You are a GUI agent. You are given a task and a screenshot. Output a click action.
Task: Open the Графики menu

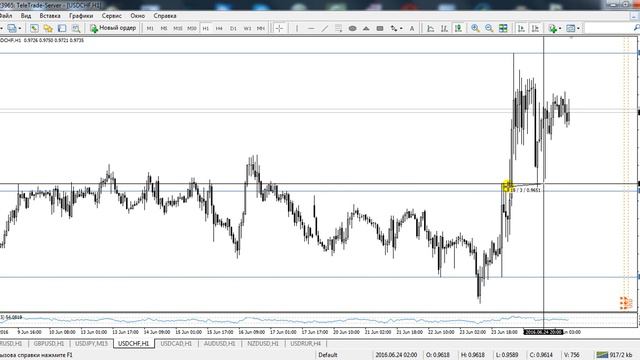[x=81, y=16]
